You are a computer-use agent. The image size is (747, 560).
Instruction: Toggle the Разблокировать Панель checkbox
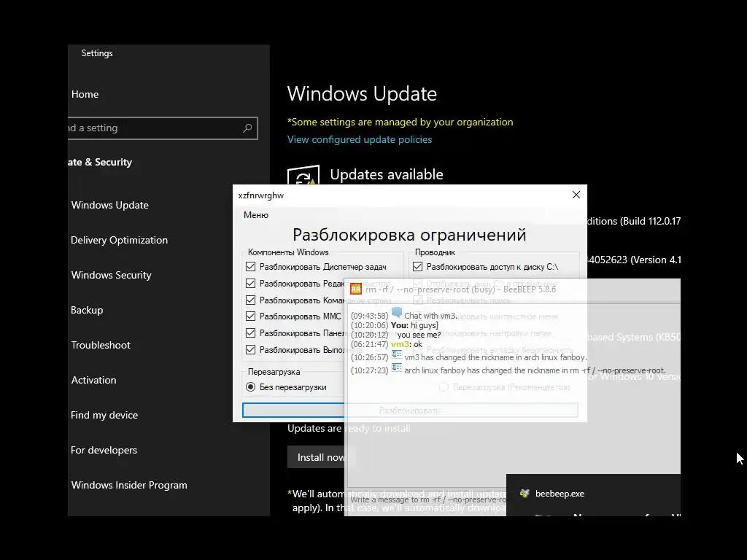pos(251,332)
